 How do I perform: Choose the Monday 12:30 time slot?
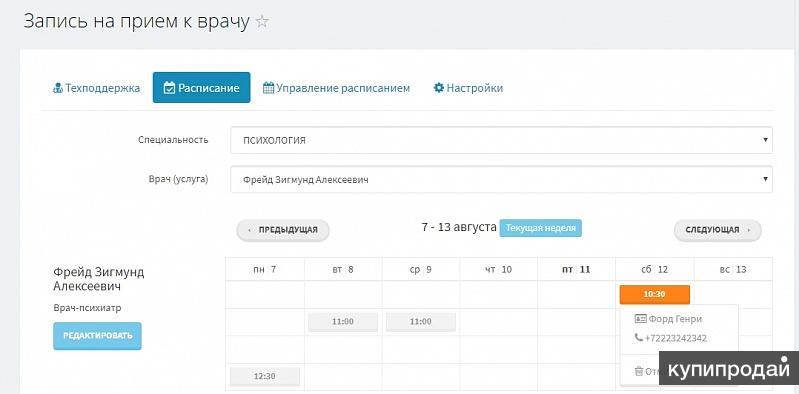[x=265, y=377]
